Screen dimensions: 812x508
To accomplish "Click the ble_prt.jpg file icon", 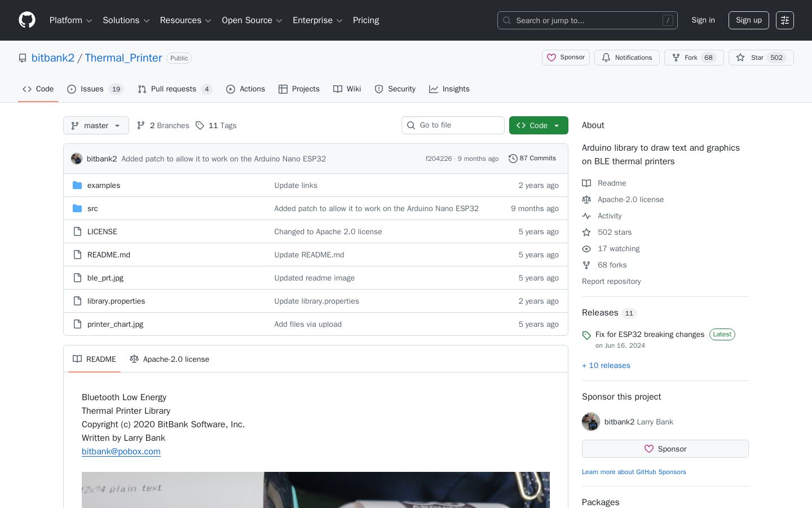I will point(77,278).
